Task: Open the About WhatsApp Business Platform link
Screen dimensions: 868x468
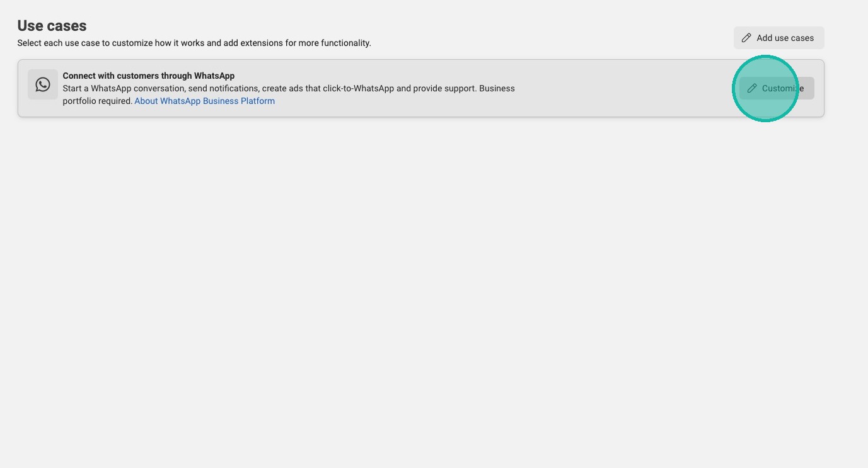Action: tap(204, 101)
